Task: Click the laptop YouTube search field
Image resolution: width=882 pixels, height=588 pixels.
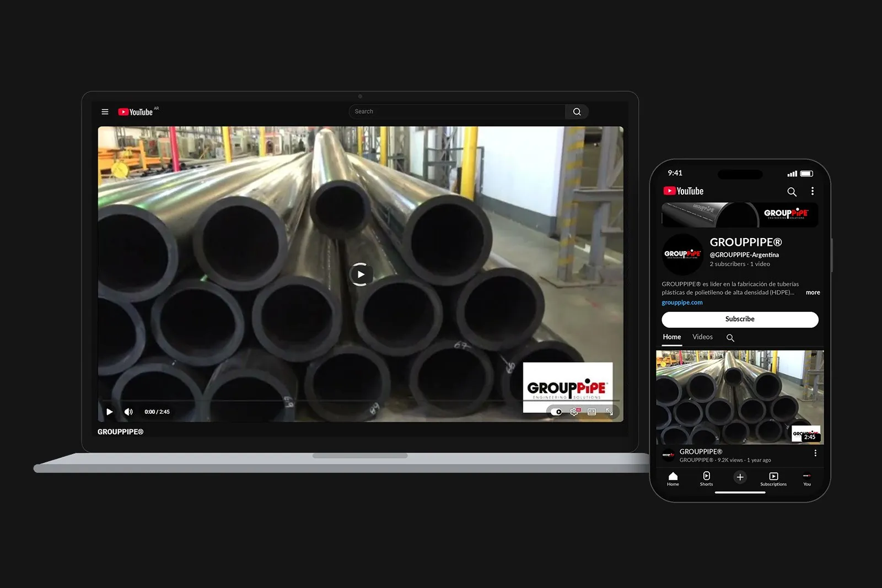Action: point(457,112)
